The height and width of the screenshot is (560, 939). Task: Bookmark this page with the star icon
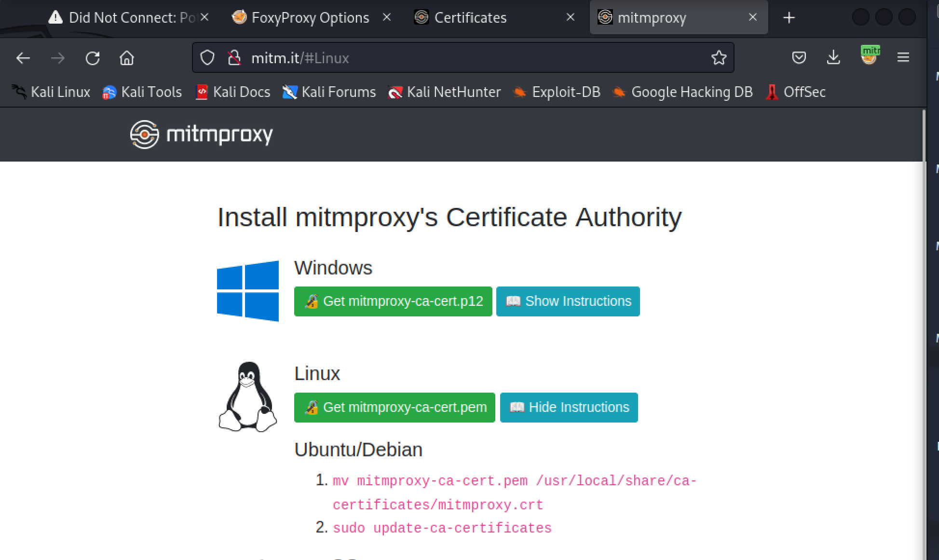point(719,58)
